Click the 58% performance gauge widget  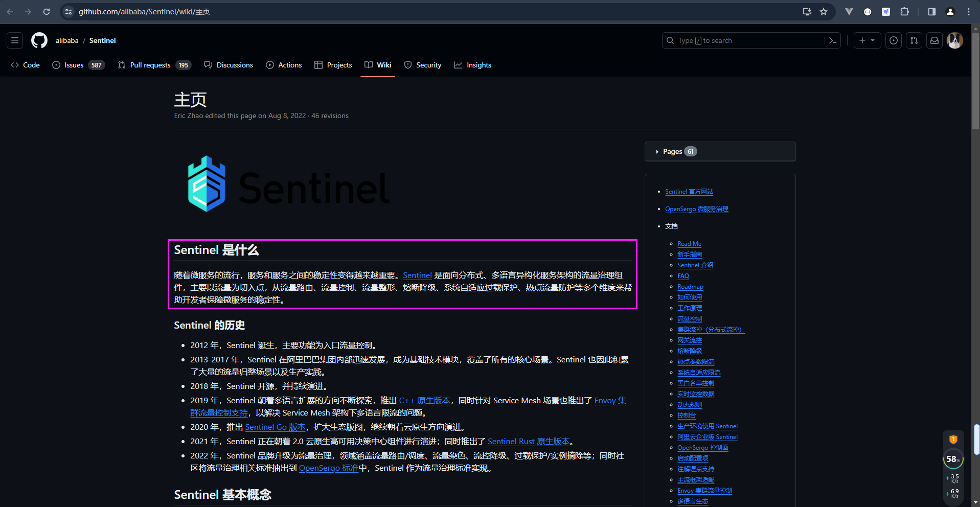click(x=953, y=459)
